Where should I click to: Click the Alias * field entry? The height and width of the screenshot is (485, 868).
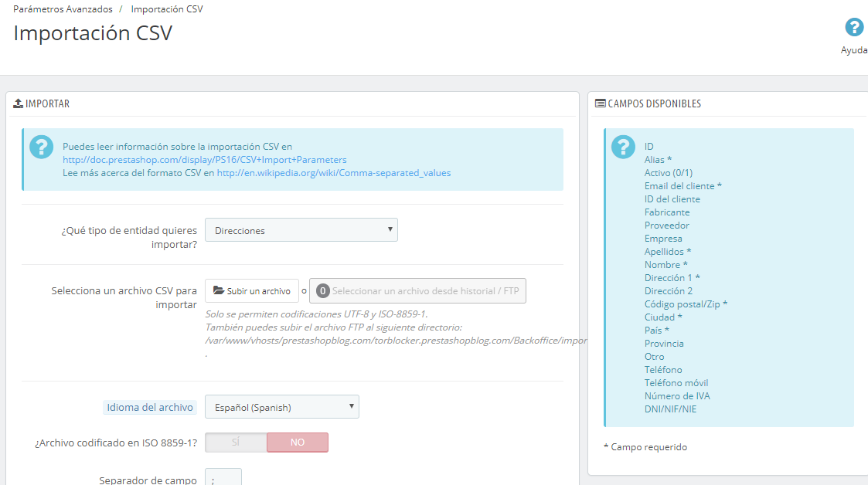click(658, 160)
